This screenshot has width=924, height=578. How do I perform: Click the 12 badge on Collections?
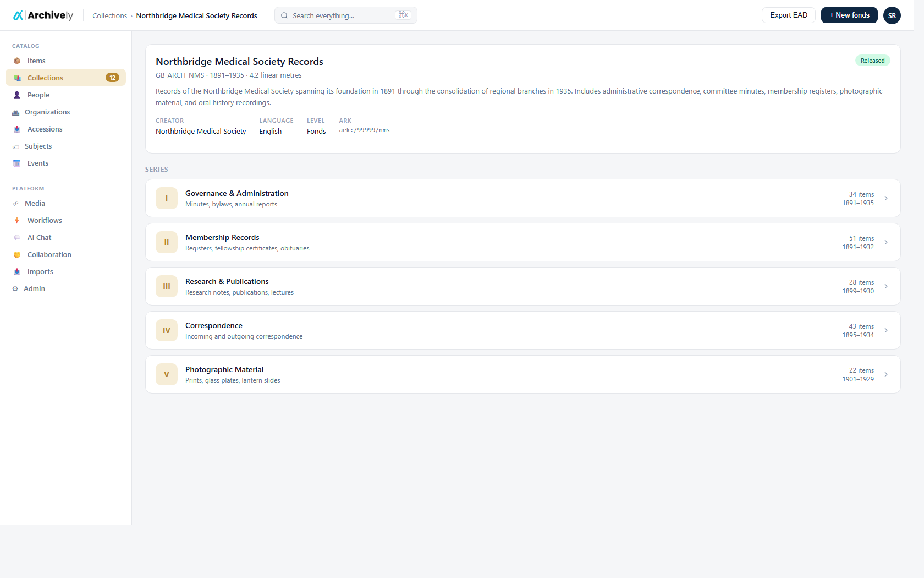pos(112,78)
